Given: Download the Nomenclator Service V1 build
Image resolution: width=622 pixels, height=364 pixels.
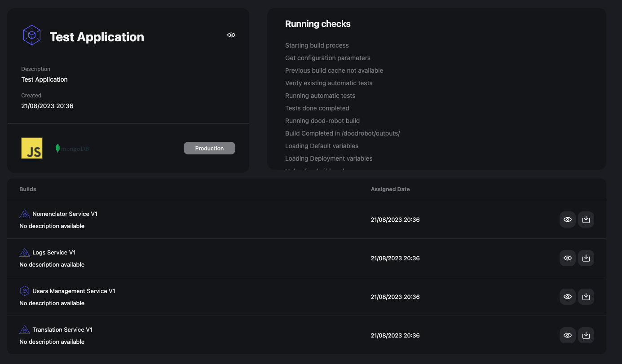Looking at the screenshot, I should 586,219.
